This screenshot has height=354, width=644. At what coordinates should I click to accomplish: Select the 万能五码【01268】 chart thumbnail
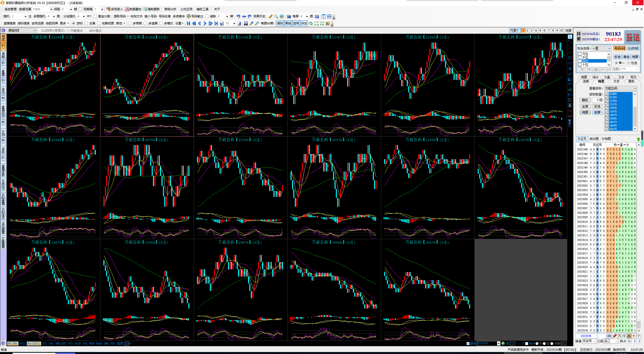coord(147,85)
